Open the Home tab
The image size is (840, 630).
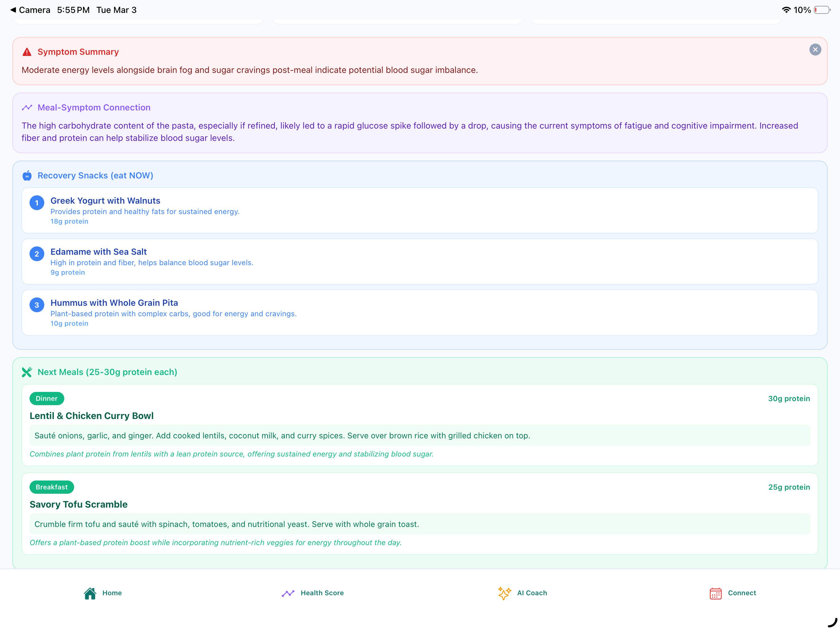point(103,593)
